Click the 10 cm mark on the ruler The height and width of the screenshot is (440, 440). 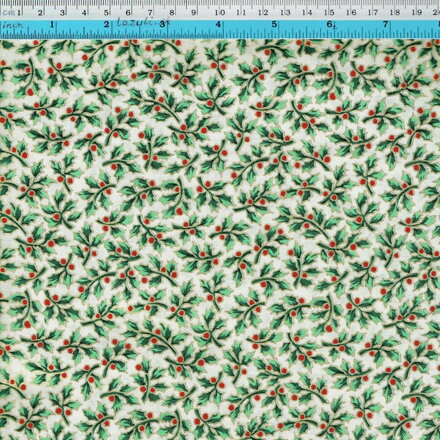tap(219, 13)
